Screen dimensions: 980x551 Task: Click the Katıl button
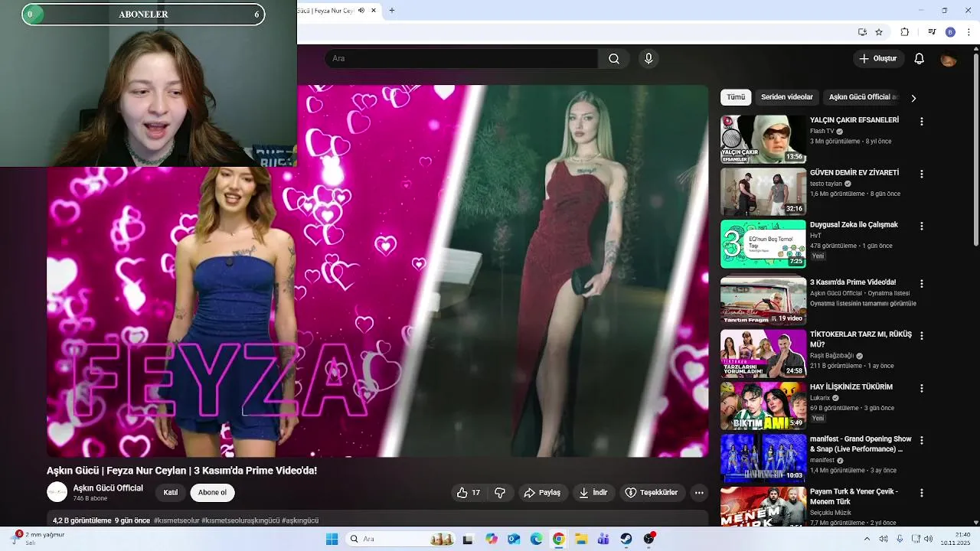(171, 493)
